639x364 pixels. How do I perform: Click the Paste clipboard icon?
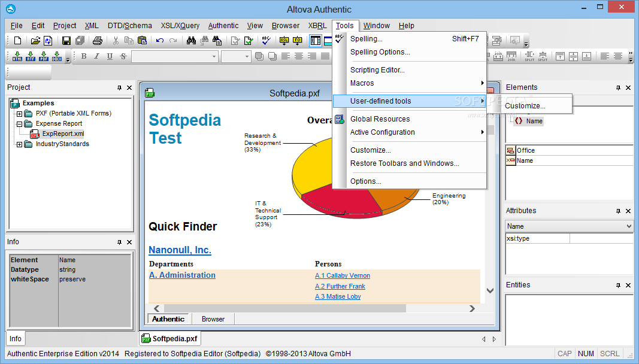(142, 40)
